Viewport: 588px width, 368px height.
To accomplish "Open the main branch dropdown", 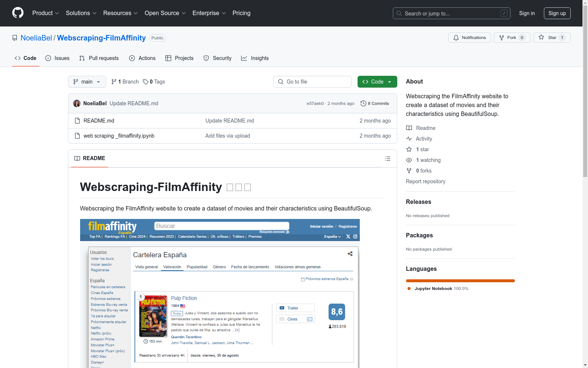I will pos(87,82).
